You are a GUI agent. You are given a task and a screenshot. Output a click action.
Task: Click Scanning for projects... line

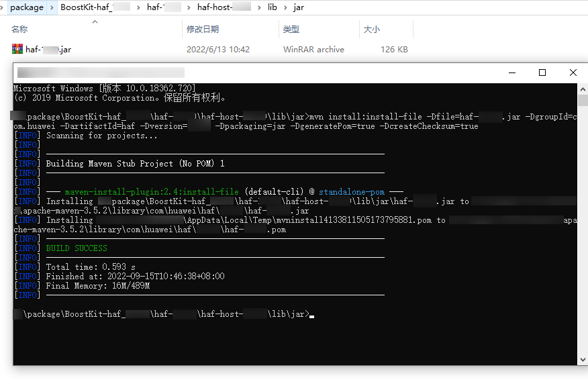pyautogui.click(x=101, y=136)
